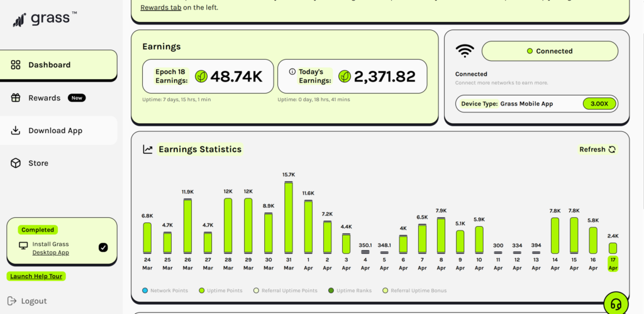Click the Download App arrow icon
Viewport: 644px width, 314px height.
[16, 131]
